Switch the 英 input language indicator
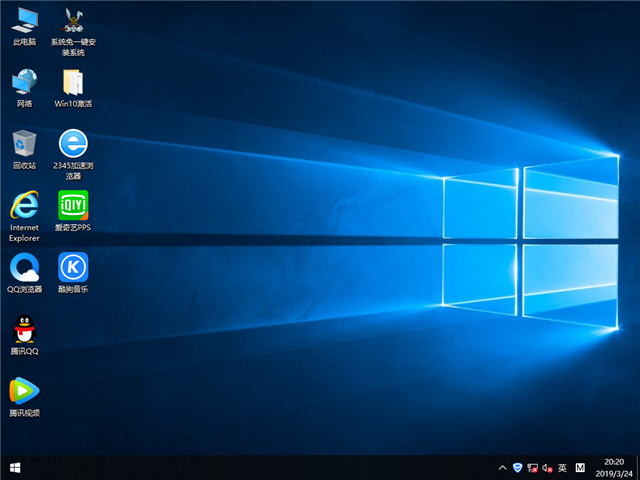Screen dimensions: 640x480 562,467
